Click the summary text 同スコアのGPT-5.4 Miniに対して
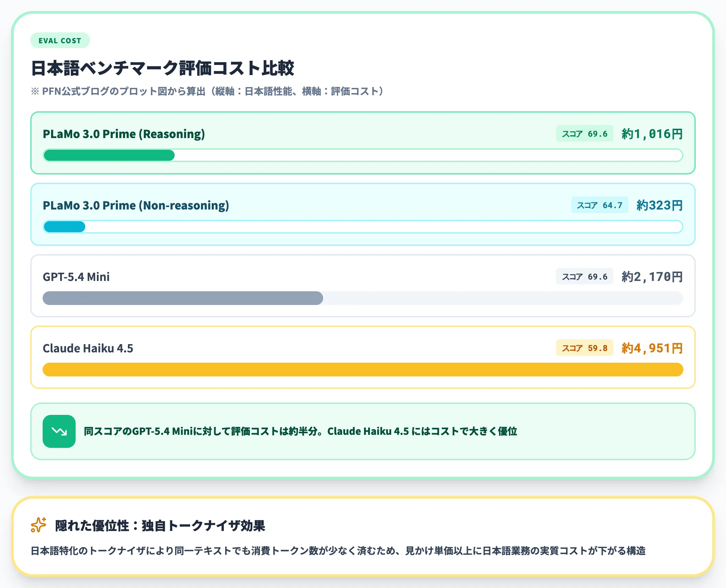Screen dimensions: 726x588 tap(300, 431)
